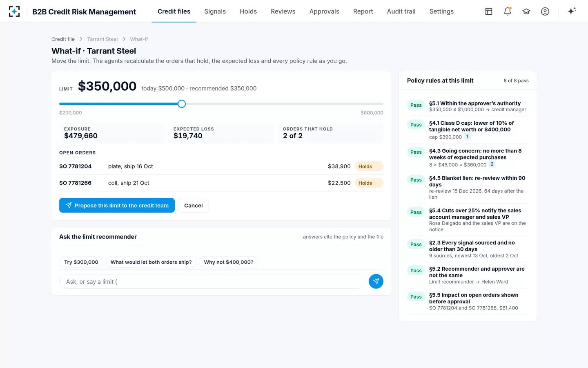Open the Settings tab

click(441, 11)
